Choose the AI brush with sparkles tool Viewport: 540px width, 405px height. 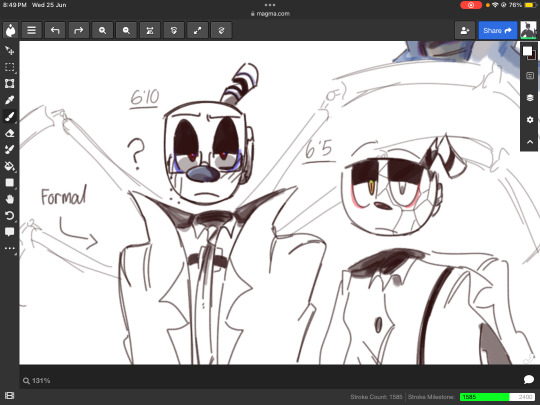tap(9, 149)
